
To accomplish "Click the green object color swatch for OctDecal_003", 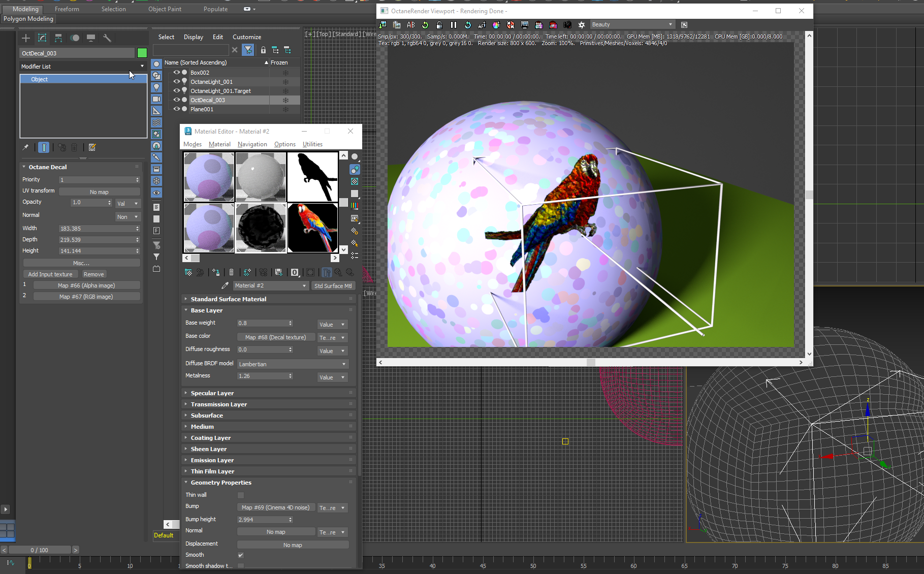I will [142, 53].
